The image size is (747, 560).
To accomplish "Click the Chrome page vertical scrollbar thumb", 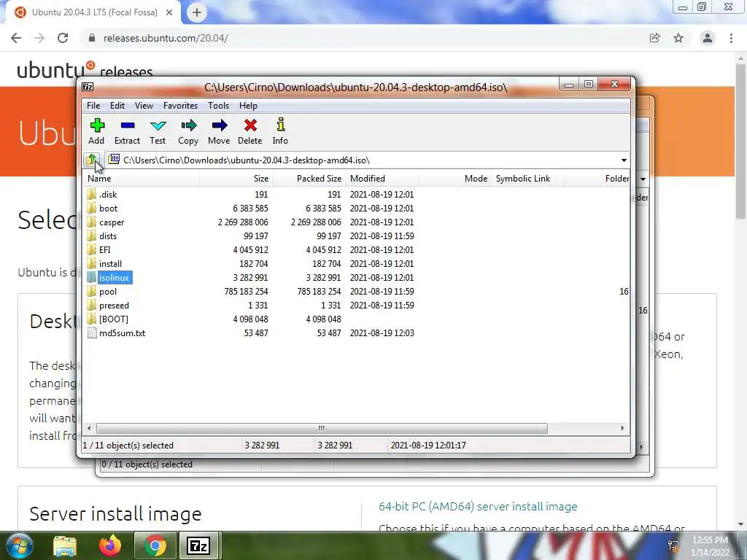I will [x=740, y=143].
